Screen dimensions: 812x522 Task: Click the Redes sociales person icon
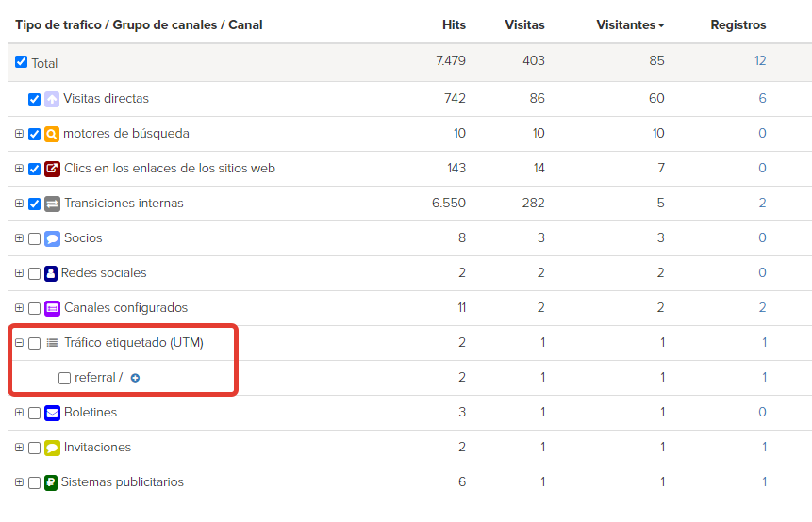pos(50,273)
